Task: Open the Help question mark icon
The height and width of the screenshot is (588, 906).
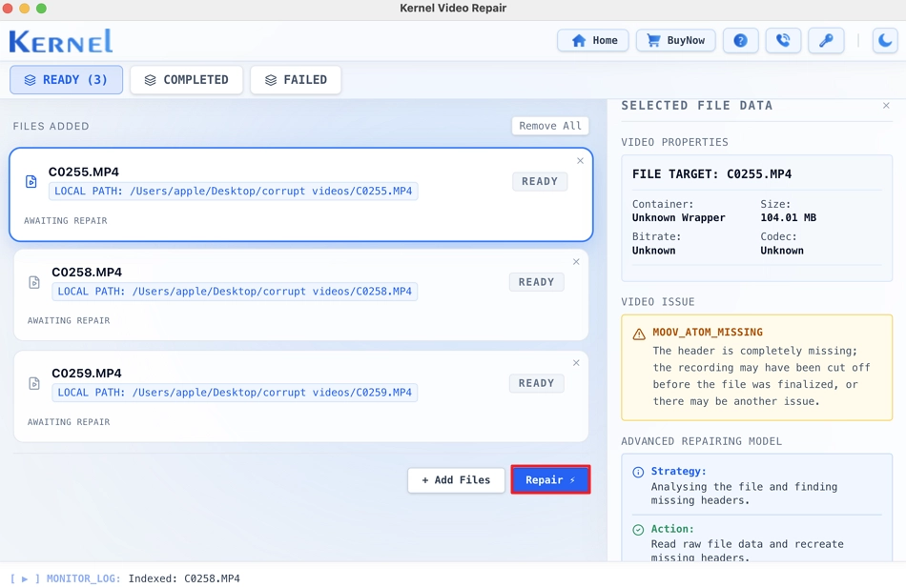Action: click(740, 40)
